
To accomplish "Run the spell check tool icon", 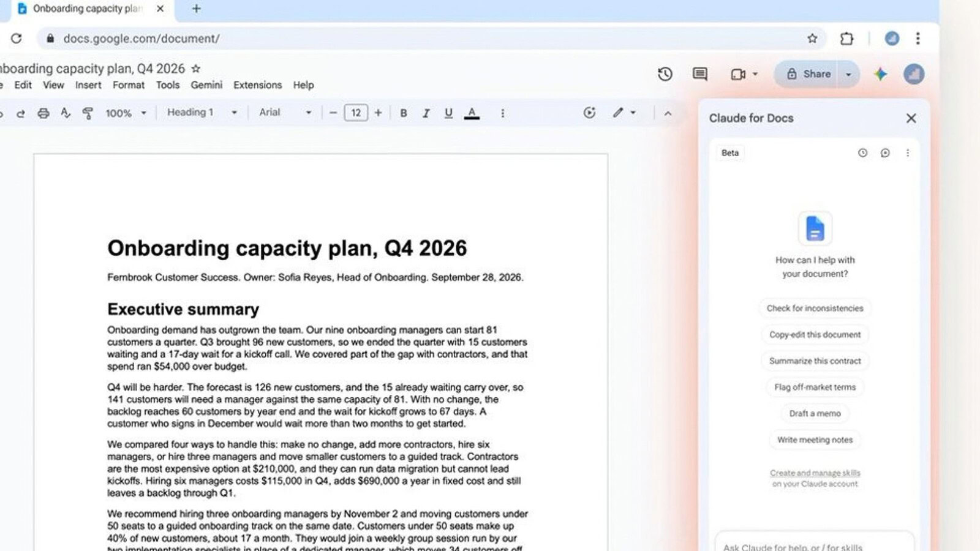I will click(66, 113).
